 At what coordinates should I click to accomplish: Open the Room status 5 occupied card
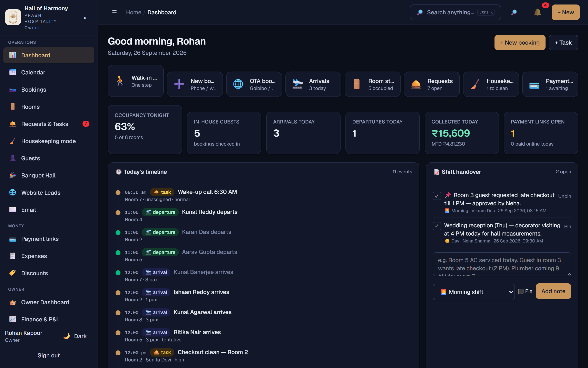pos(372,84)
